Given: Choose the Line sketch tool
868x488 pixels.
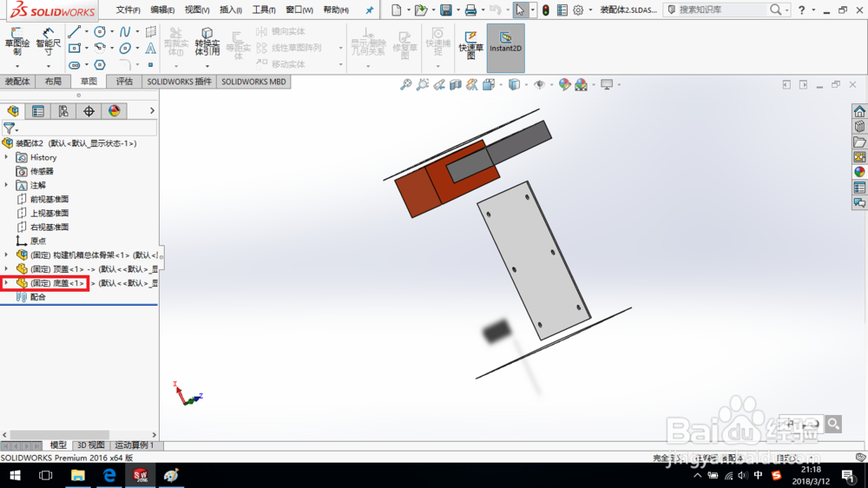Looking at the screenshot, I should [74, 32].
